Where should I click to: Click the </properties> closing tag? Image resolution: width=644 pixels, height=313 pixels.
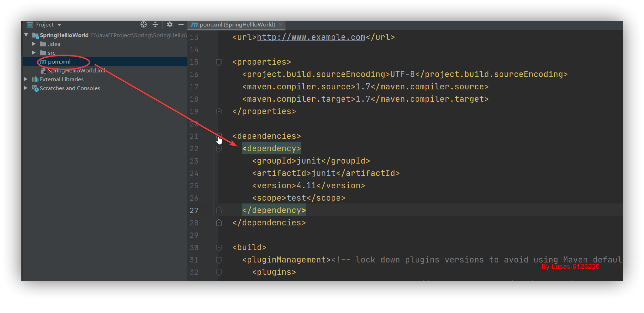[264, 112]
